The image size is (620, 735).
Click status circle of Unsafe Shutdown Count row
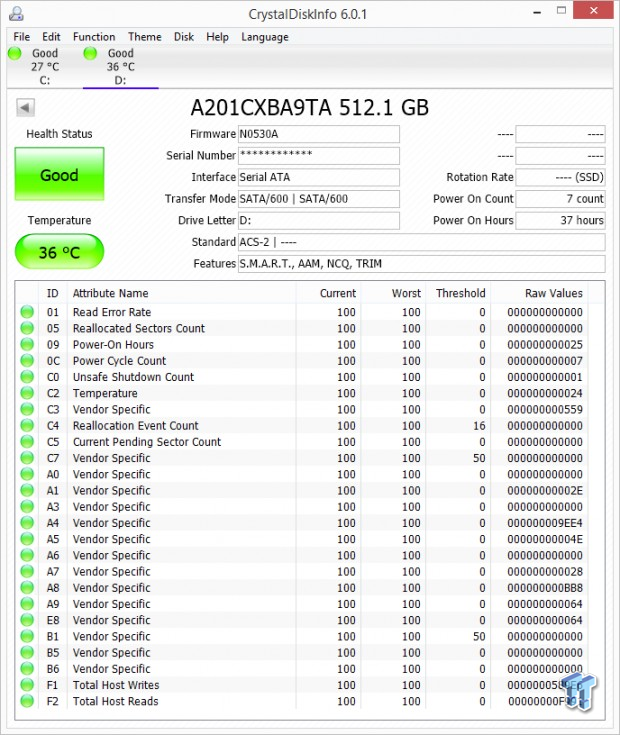tap(27, 377)
